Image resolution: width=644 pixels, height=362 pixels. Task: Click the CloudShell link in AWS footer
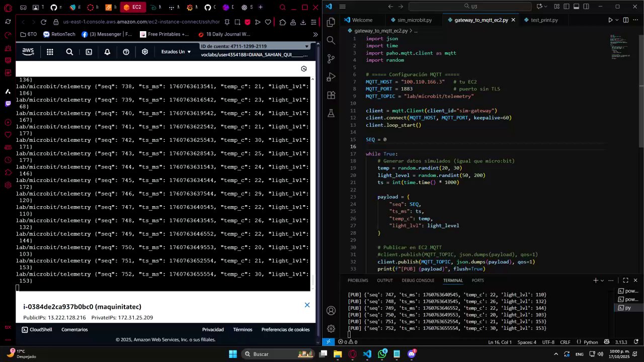point(37,330)
